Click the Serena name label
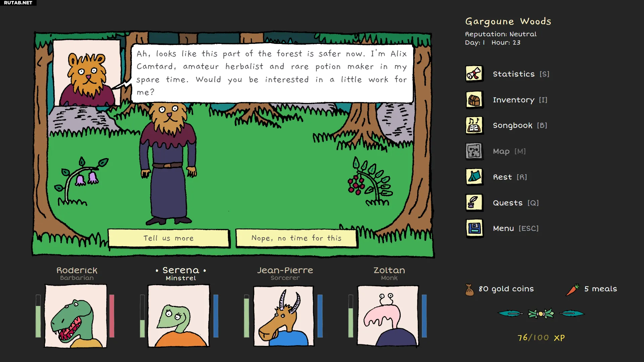Screen dimensions: 644x362 coord(181,270)
